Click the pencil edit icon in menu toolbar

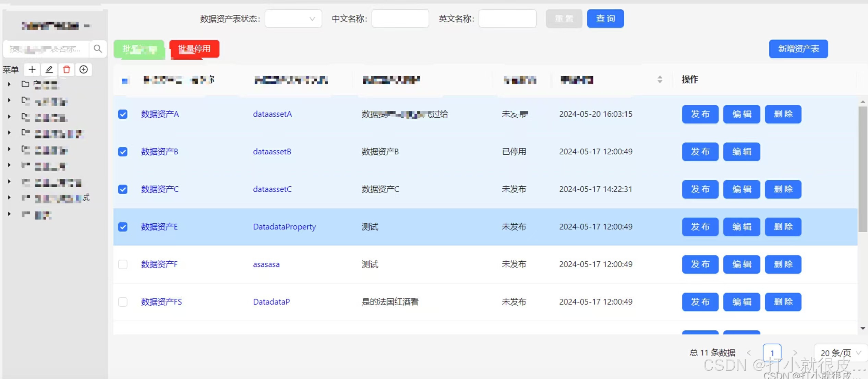point(49,70)
